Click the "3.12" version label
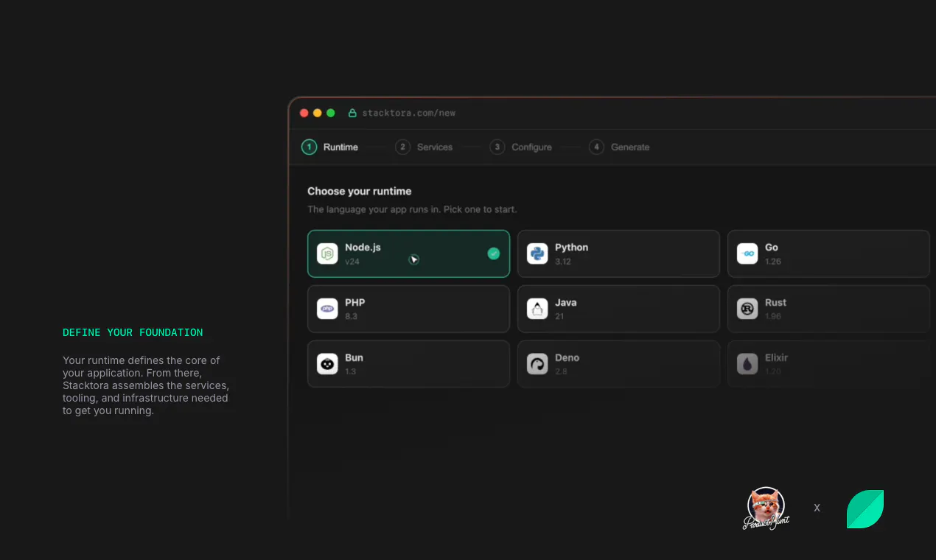Image resolution: width=936 pixels, height=560 pixels. (x=563, y=262)
